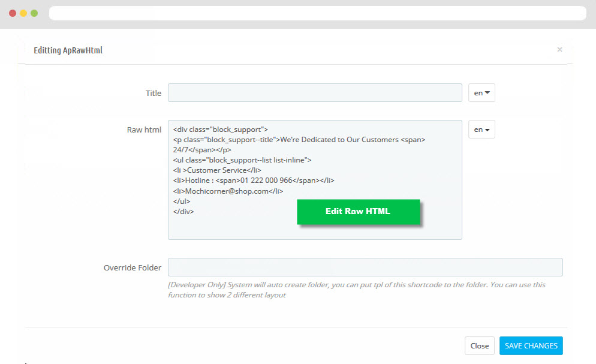Click the Close button
The width and height of the screenshot is (596, 364).
[479, 346]
